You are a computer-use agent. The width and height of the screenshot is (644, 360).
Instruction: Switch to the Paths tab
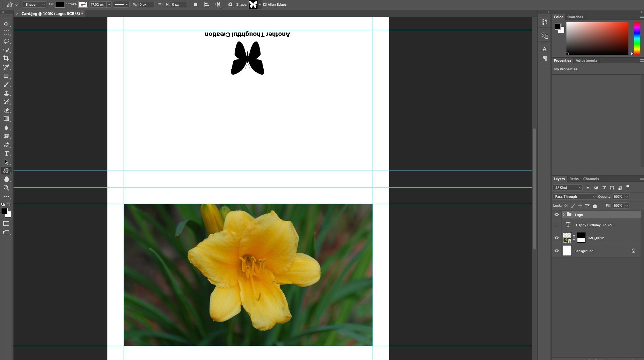click(574, 179)
